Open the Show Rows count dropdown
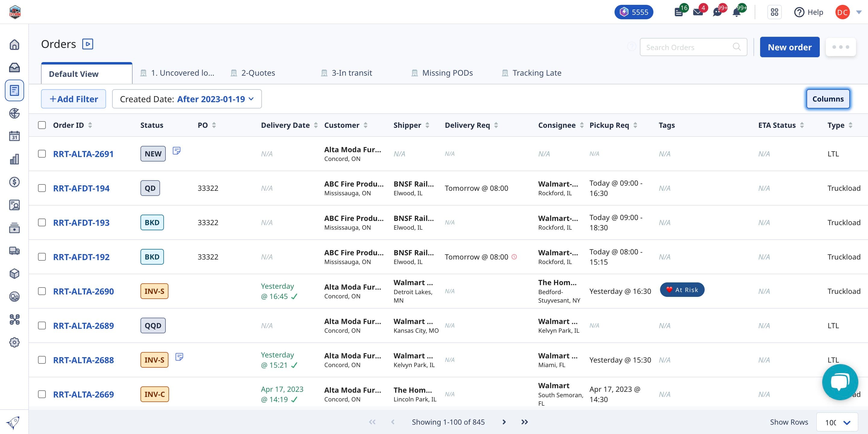The image size is (868, 434). 837,422
